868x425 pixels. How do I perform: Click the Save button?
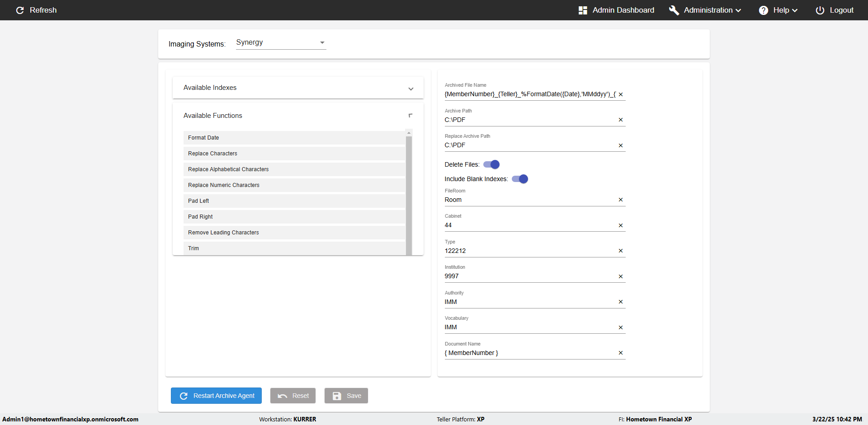[346, 396]
